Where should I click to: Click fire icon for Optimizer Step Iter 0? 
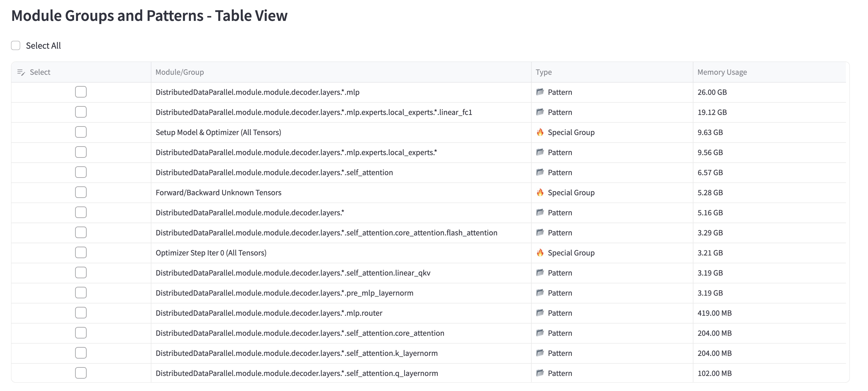tap(540, 252)
